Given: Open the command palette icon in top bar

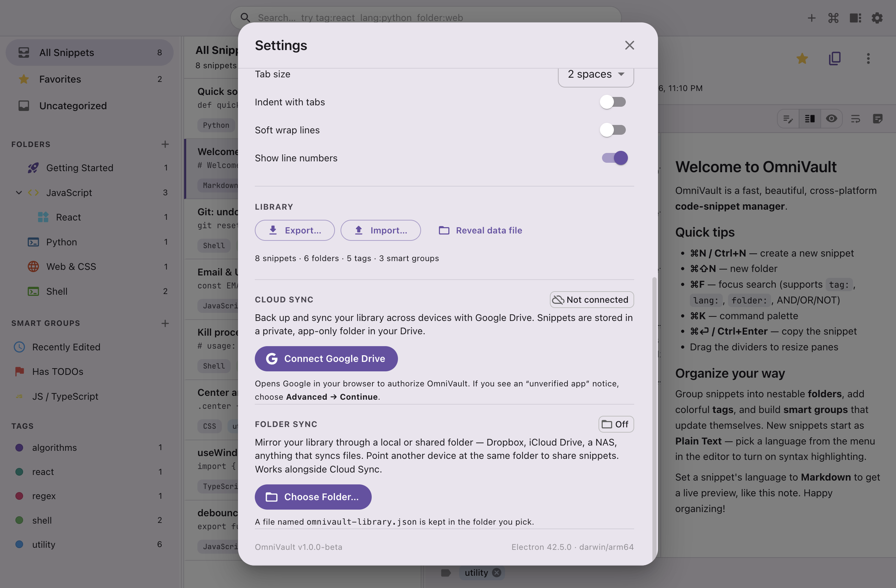Looking at the screenshot, I should click(x=833, y=18).
